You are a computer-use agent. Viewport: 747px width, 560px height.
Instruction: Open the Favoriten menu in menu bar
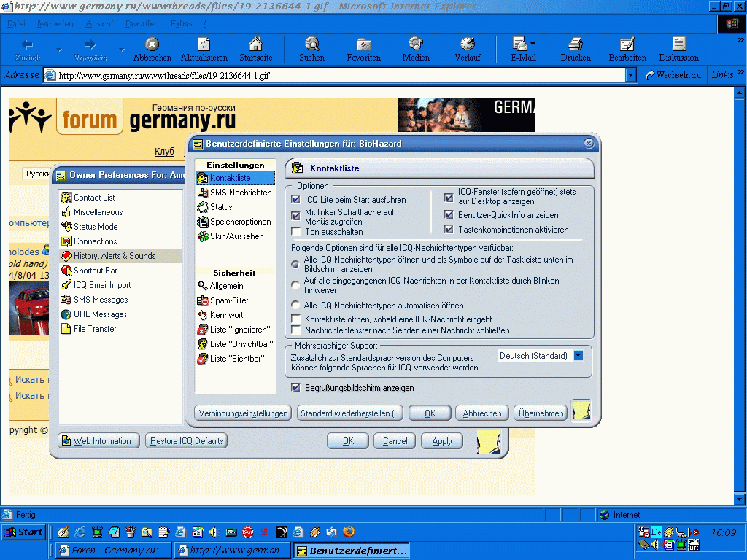pos(142,23)
